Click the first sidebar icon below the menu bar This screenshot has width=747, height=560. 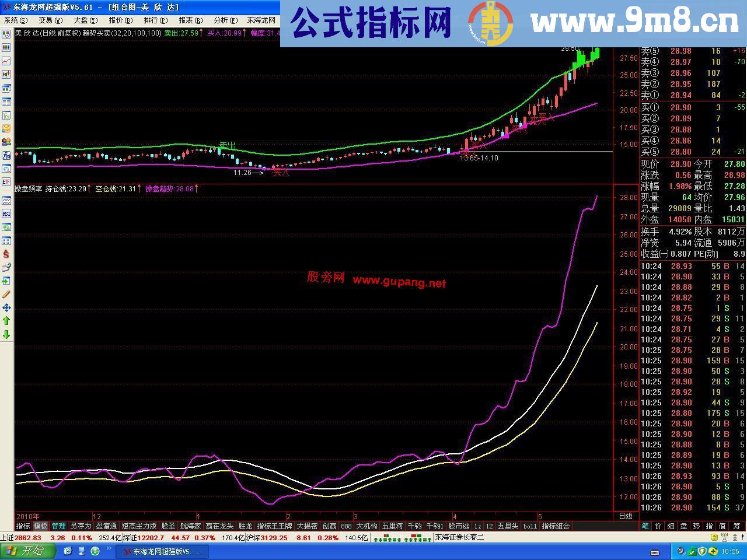click(6, 34)
